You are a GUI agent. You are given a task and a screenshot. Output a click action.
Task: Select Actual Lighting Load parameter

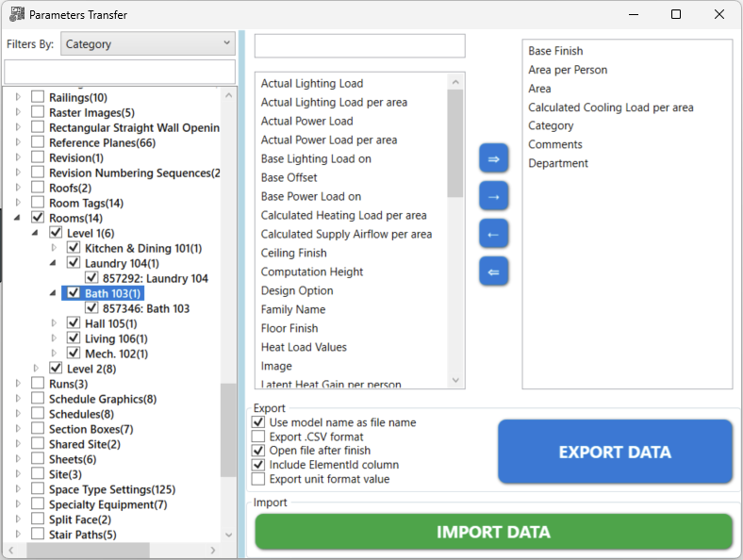tap(312, 83)
